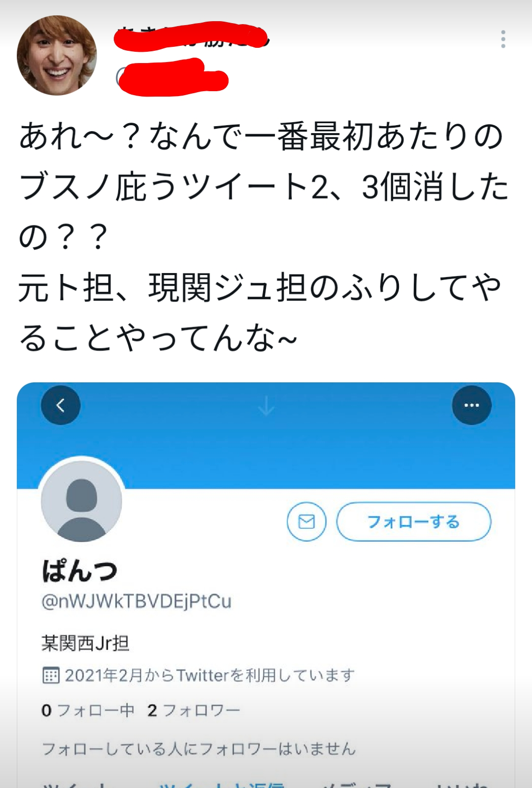This screenshot has width=532, height=788.
Task: Tap the gray default profile avatar
Action: (81, 501)
